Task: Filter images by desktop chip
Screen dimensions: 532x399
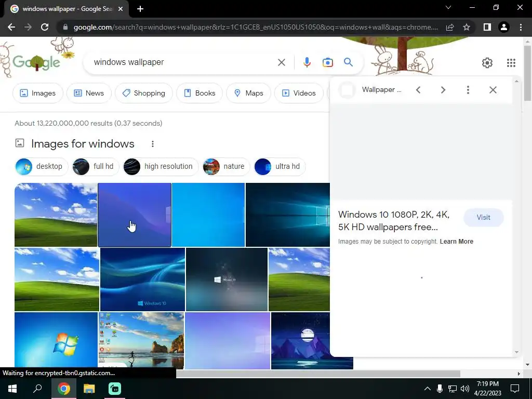Action: pos(42,167)
